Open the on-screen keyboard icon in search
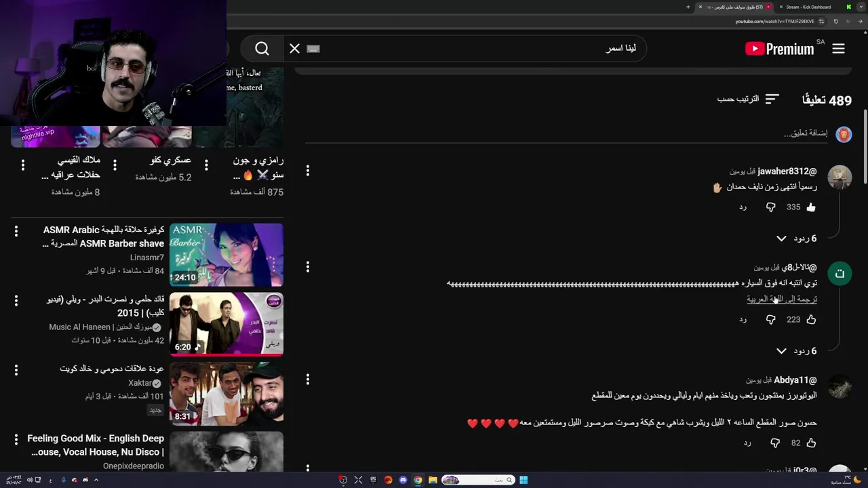The width and height of the screenshot is (868, 488). [x=313, y=49]
